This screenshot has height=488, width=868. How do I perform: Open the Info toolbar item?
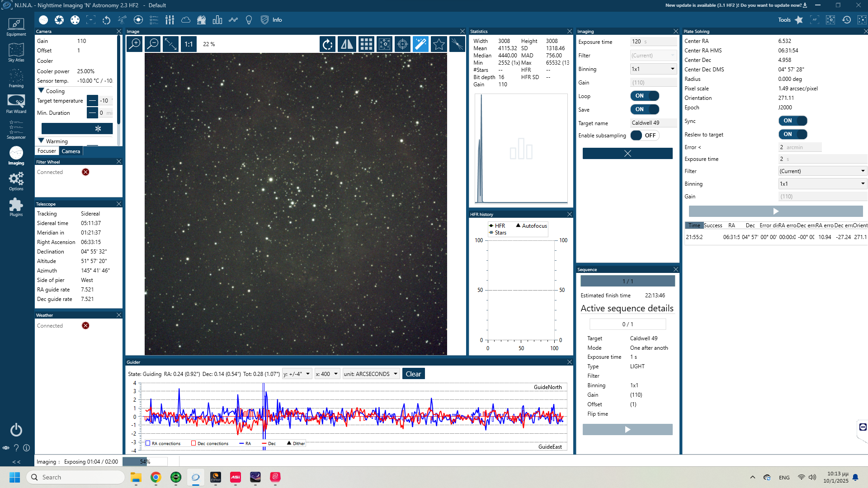277,20
